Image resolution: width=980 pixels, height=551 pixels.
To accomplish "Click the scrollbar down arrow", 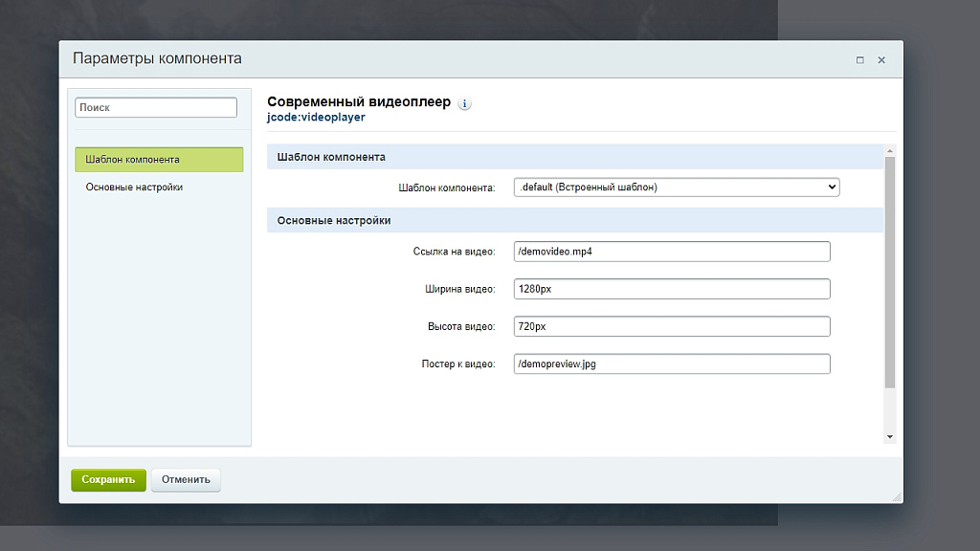I will [x=890, y=436].
